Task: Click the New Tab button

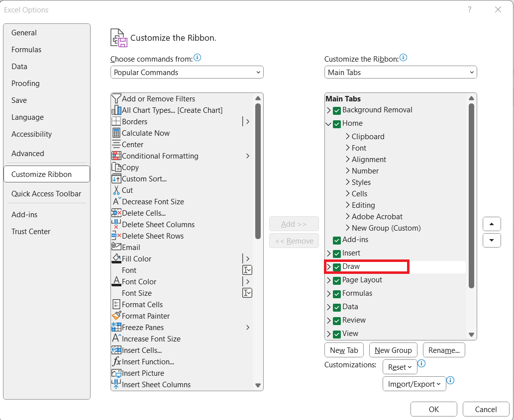Action: (x=344, y=350)
